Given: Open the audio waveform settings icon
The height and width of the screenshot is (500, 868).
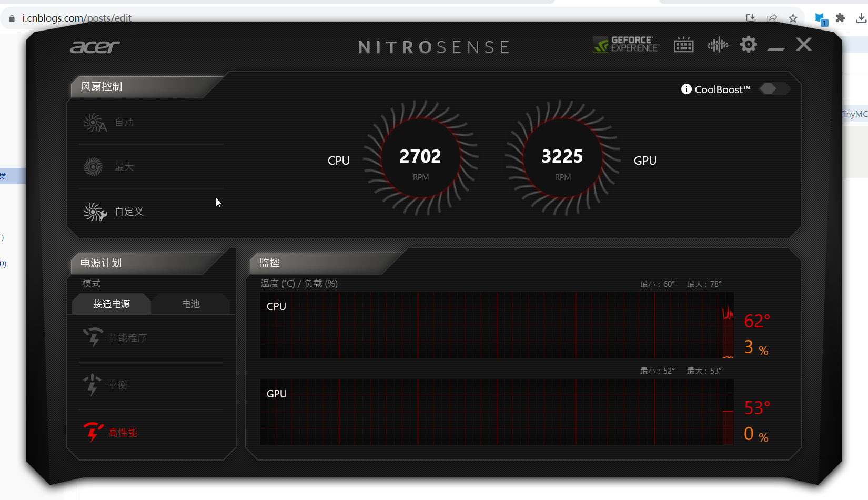Looking at the screenshot, I should pos(718,45).
